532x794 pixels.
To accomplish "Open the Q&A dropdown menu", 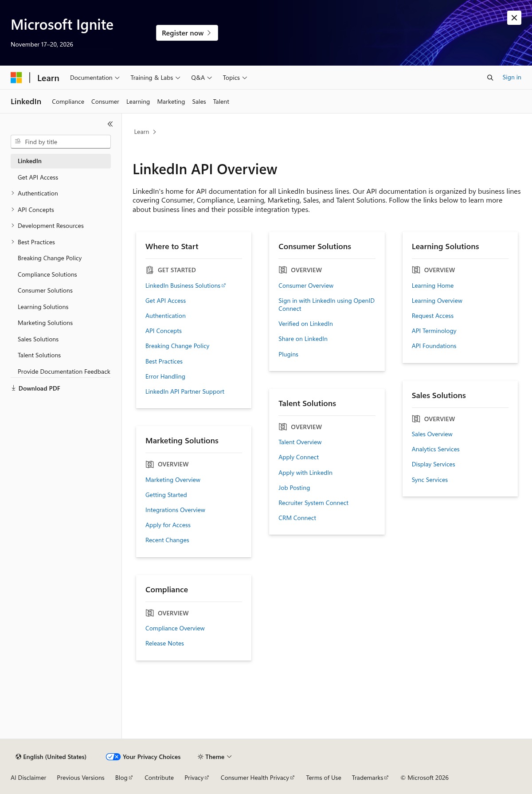I will [x=202, y=78].
